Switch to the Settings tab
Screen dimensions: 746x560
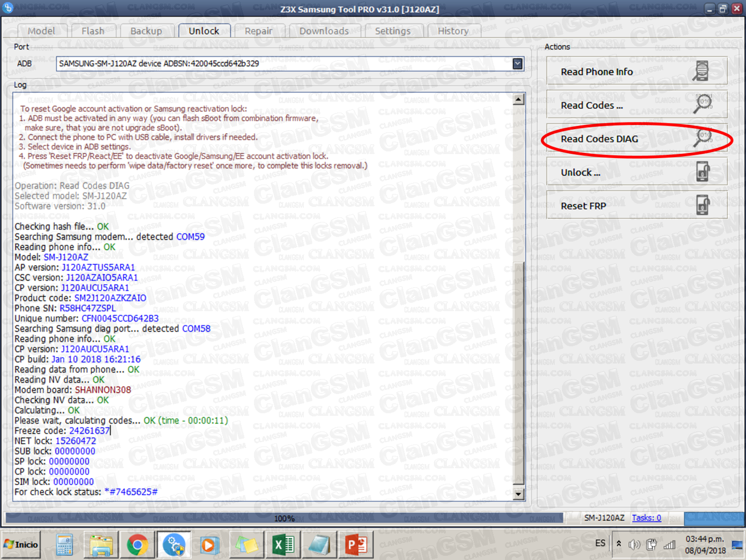coord(392,31)
